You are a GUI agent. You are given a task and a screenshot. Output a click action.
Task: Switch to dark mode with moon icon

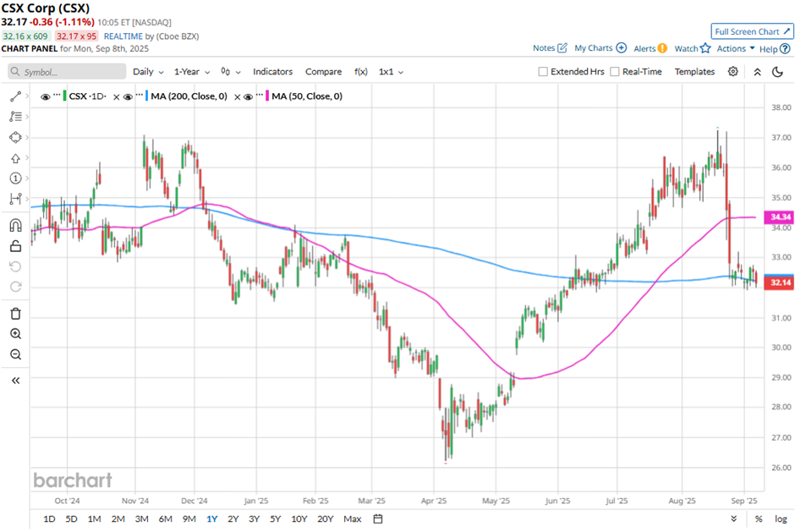[x=777, y=72]
